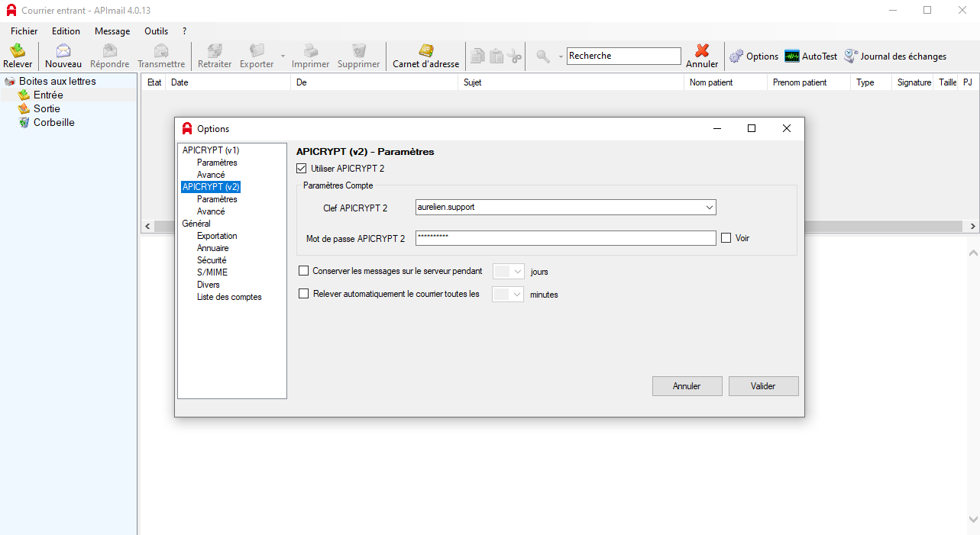Open the Divers options page
The width and height of the screenshot is (980, 535).
(x=209, y=285)
